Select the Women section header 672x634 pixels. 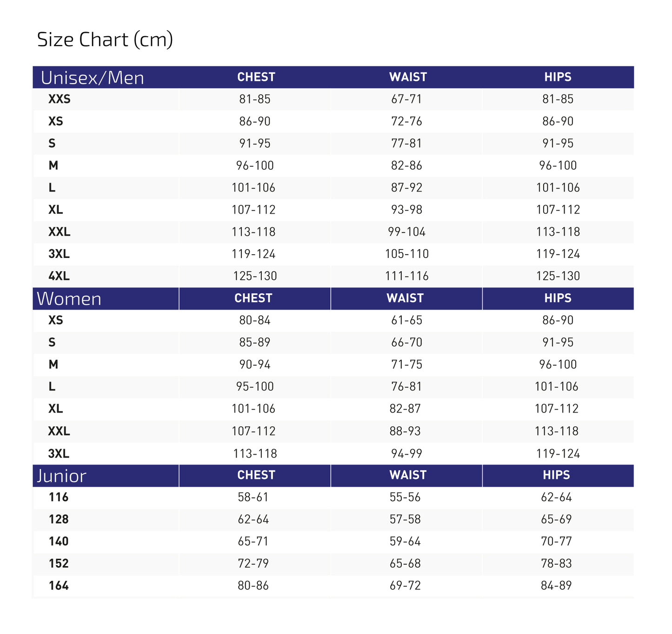[x=69, y=299]
